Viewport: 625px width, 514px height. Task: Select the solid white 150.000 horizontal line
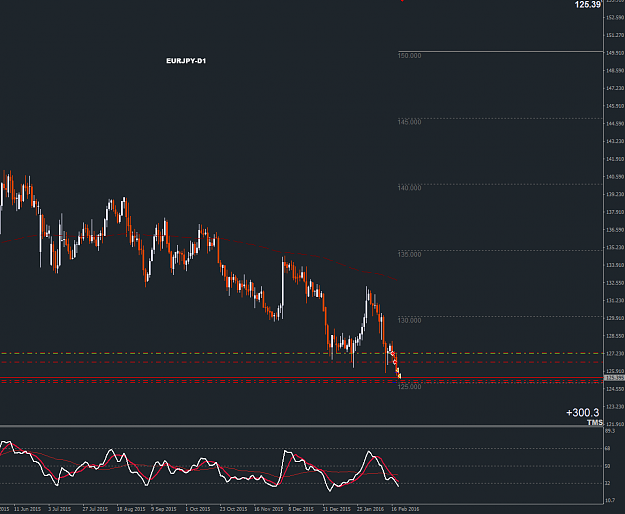click(x=500, y=51)
